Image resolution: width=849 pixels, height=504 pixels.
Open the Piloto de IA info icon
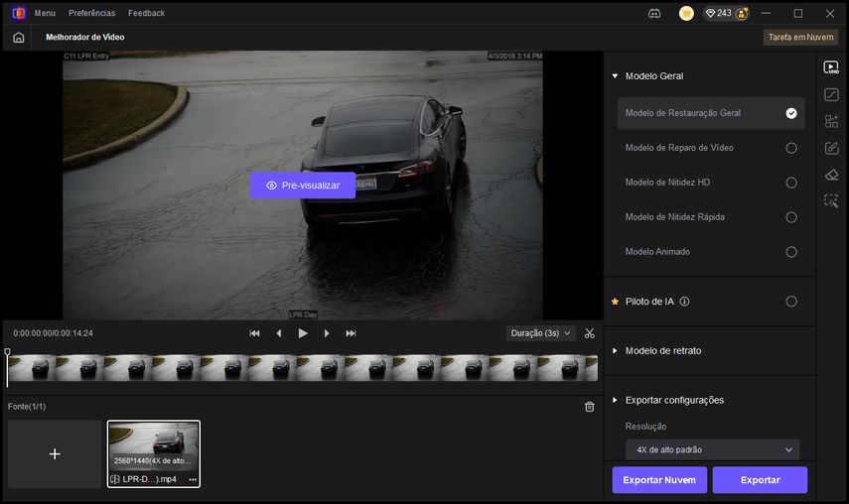(684, 302)
